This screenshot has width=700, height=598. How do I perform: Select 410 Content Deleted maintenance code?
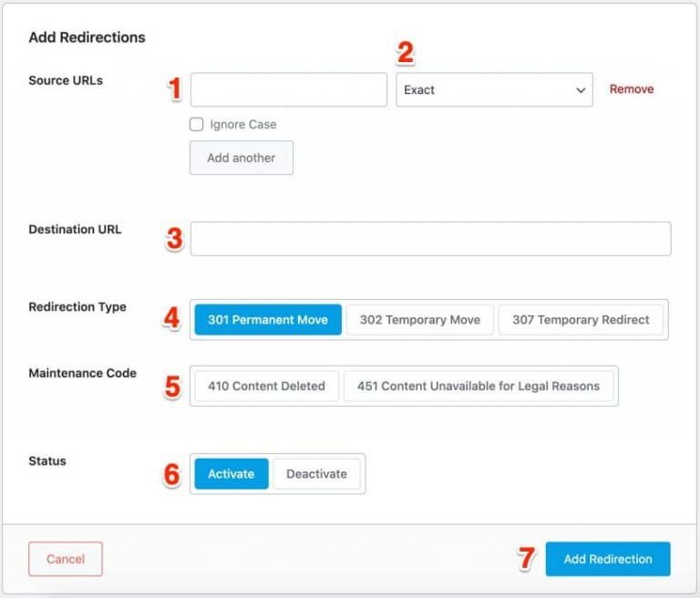(x=266, y=387)
